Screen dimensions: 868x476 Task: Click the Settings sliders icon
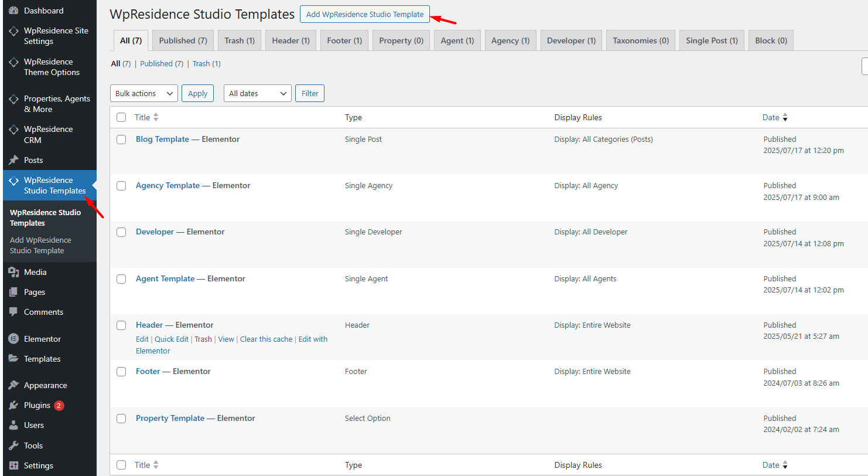tap(13, 465)
